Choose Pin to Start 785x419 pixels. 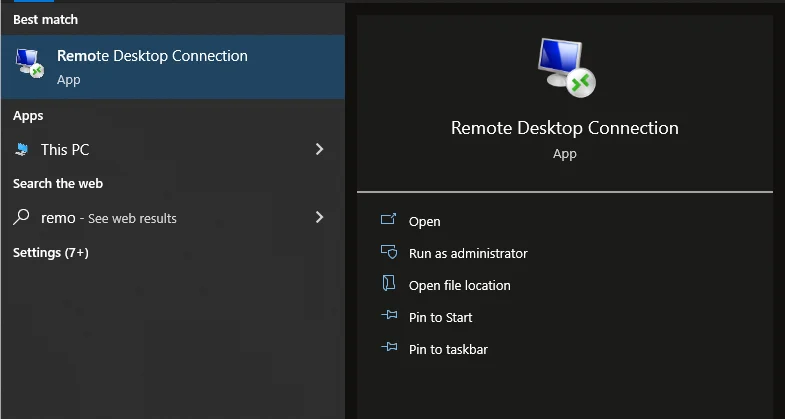click(441, 317)
